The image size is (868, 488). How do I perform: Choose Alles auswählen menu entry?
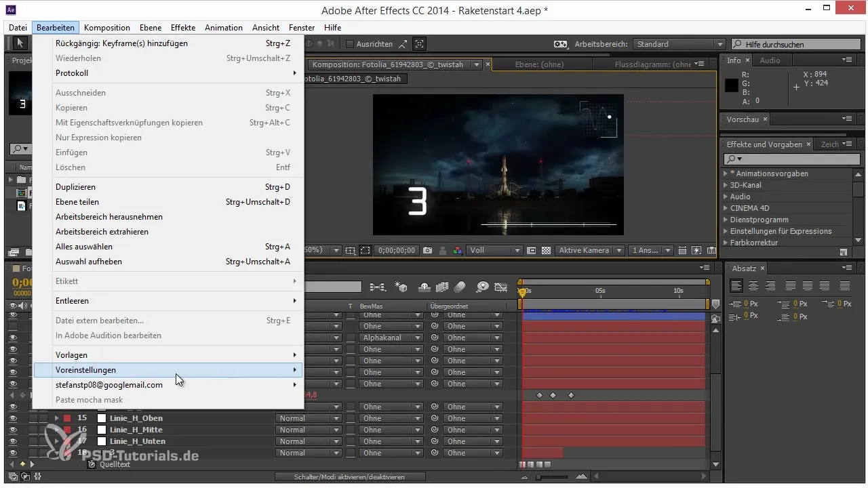168,247
